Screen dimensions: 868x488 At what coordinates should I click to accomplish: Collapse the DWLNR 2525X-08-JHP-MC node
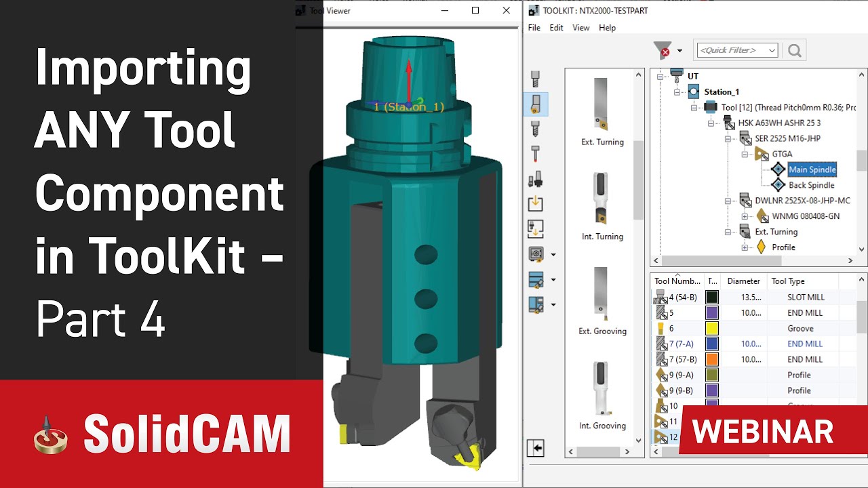click(x=728, y=201)
